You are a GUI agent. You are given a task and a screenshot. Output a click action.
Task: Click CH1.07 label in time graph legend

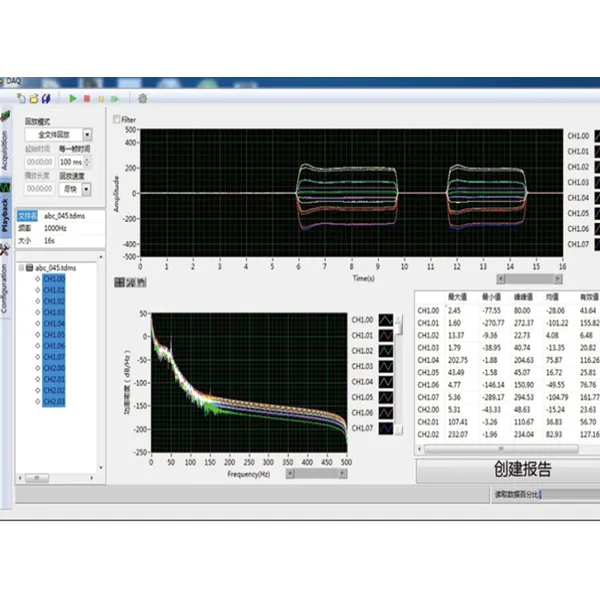click(578, 244)
